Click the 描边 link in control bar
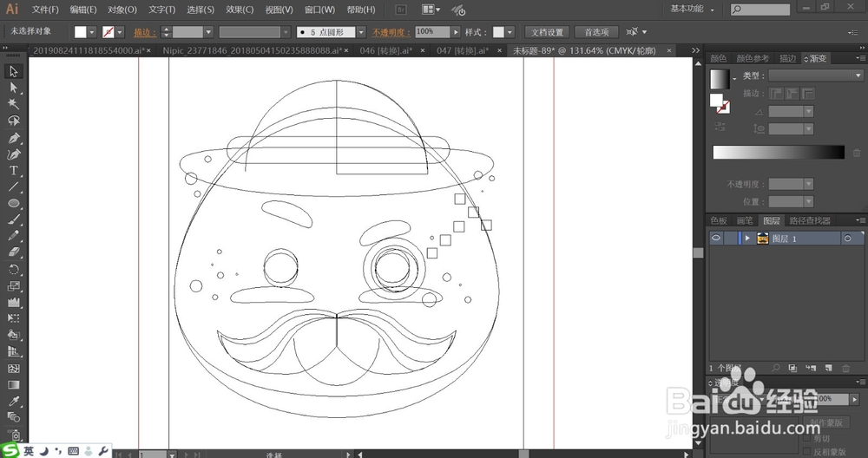This screenshot has width=868, height=458. coord(143,32)
